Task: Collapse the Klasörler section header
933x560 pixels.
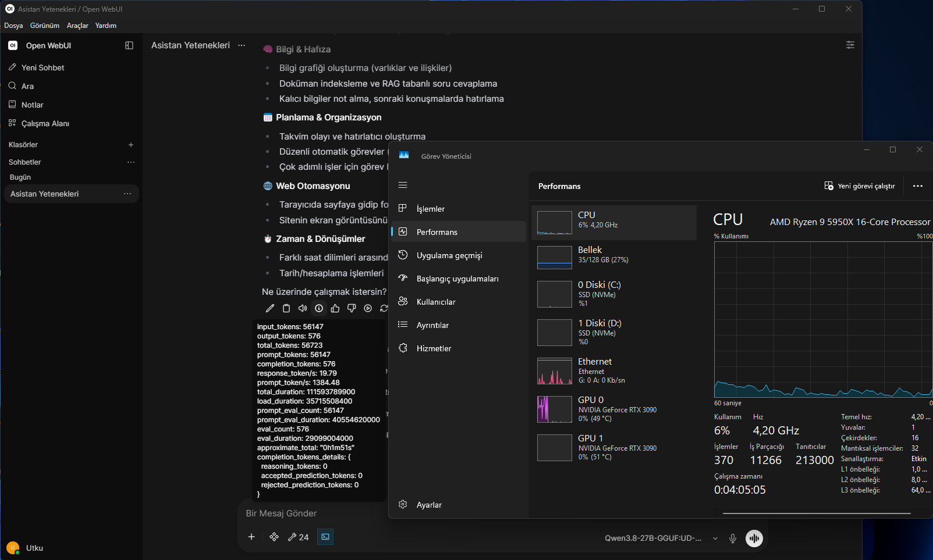Action: pos(23,145)
